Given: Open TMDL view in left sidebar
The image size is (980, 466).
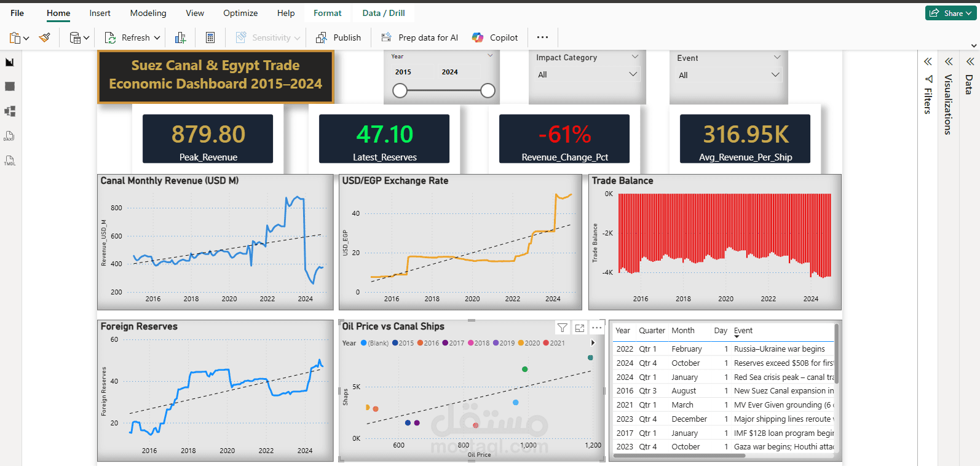Looking at the screenshot, I should [10, 160].
